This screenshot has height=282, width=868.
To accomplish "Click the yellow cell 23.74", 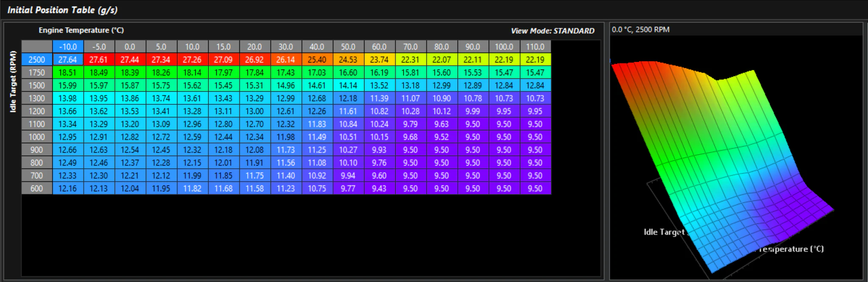I will (x=379, y=60).
